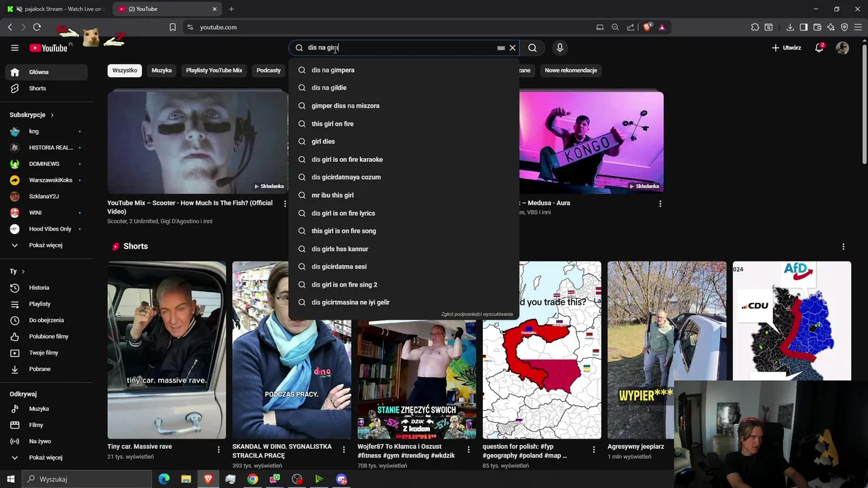Open Do obejrzenia watch later
This screenshot has width=868, height=488.
click(x=46, y=320)
